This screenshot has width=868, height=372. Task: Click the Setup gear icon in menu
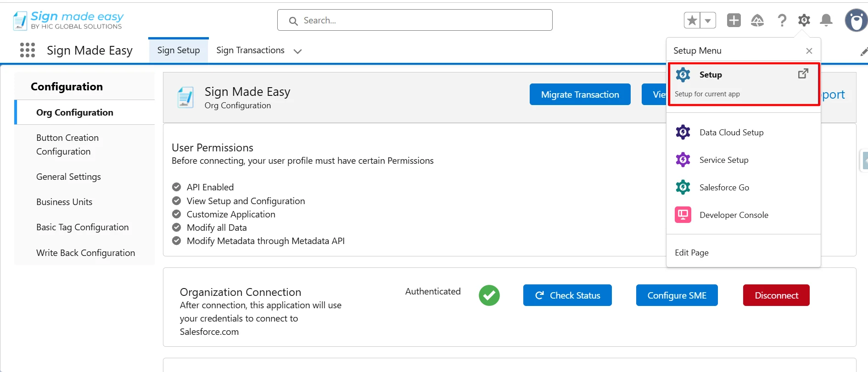click(x=683, y=74)
